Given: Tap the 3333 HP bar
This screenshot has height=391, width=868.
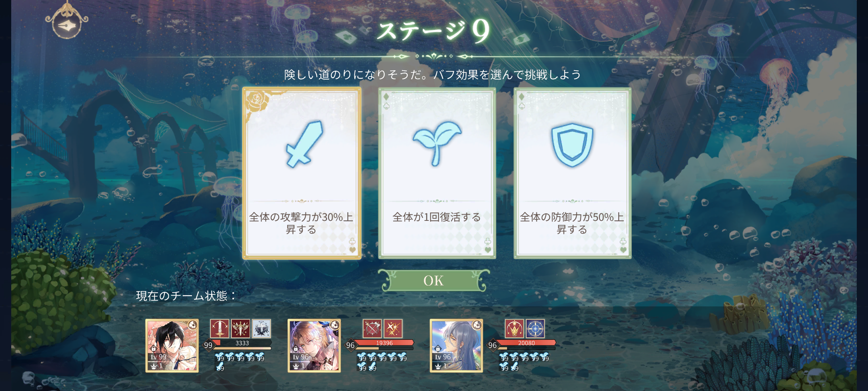Looking at the screenshot, I should coord(242,343).
